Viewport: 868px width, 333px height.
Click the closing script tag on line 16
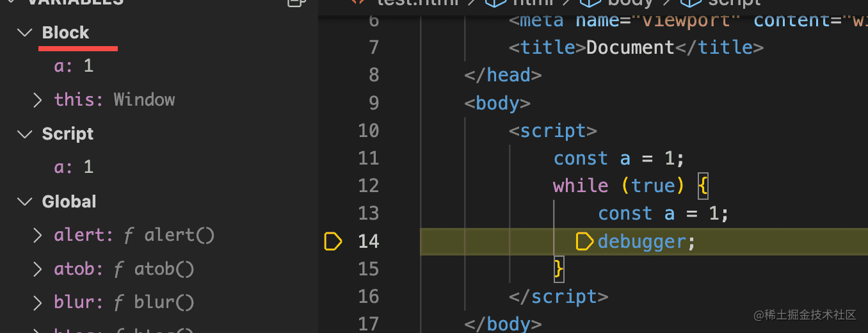pyautogui.click(x=558, y=296)
